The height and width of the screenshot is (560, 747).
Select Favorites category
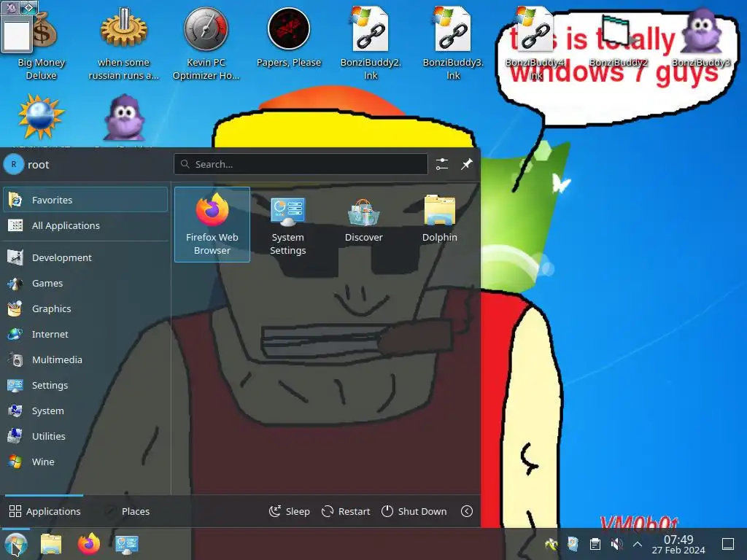pos(85,200)
